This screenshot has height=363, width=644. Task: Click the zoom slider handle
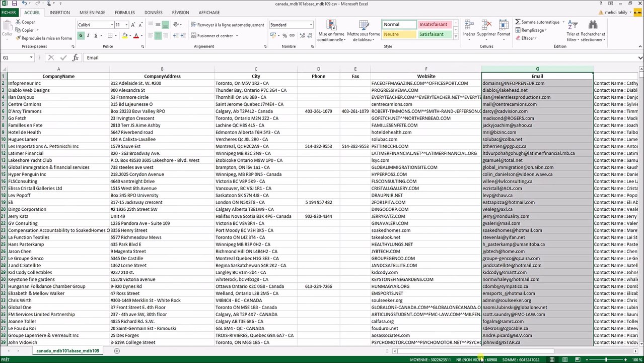click(606, 359)
